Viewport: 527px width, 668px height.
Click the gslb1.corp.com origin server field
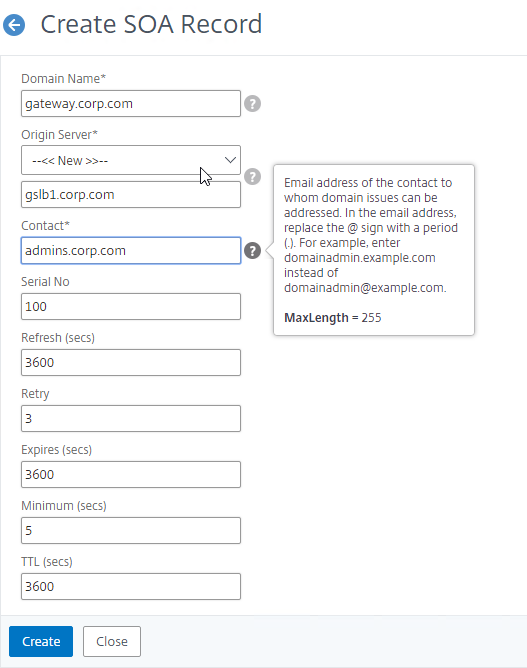(131, 195)
